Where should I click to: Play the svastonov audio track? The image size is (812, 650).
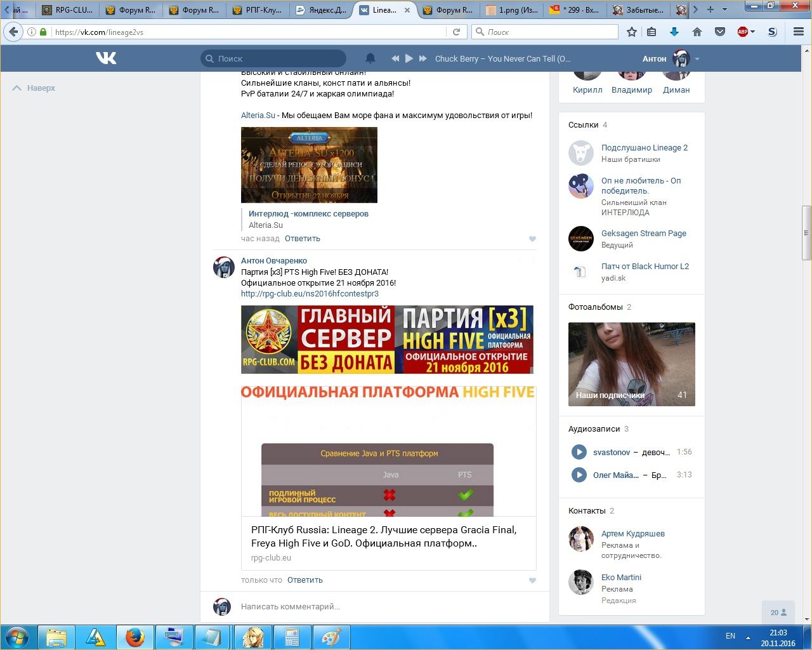click(579, 452)
